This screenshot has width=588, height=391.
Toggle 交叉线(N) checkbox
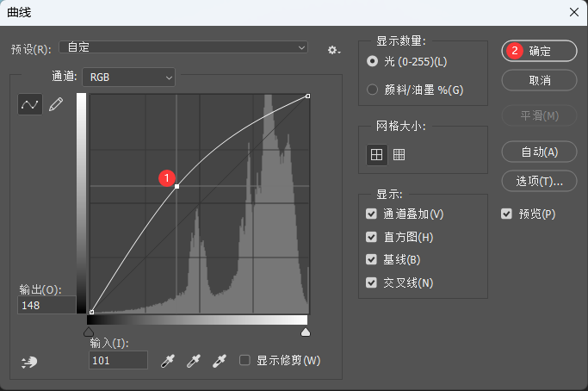click(371, 282)
